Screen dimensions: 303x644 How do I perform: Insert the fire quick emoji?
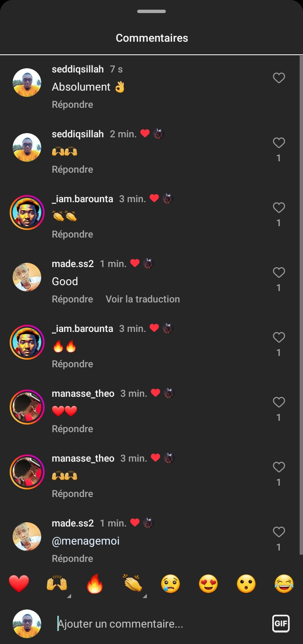(x=95, y=584)
